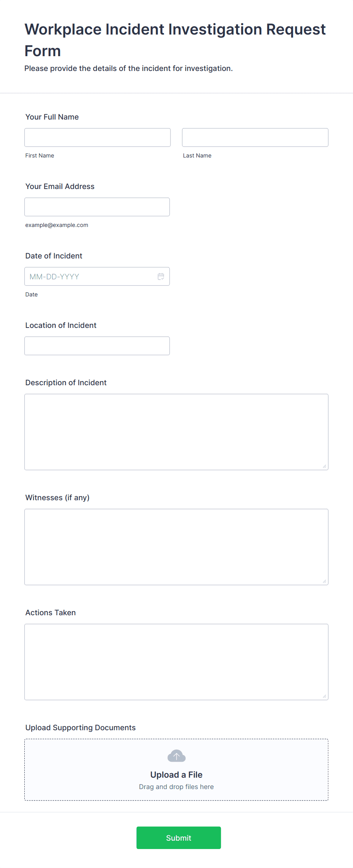Click the Description of Incident textarea

[x=176, y=432]
